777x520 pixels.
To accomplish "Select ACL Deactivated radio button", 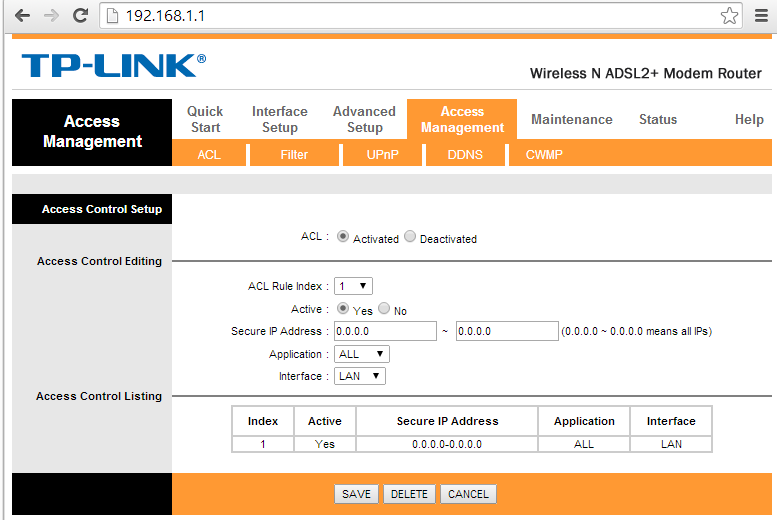I will click(x=410, y=237).
